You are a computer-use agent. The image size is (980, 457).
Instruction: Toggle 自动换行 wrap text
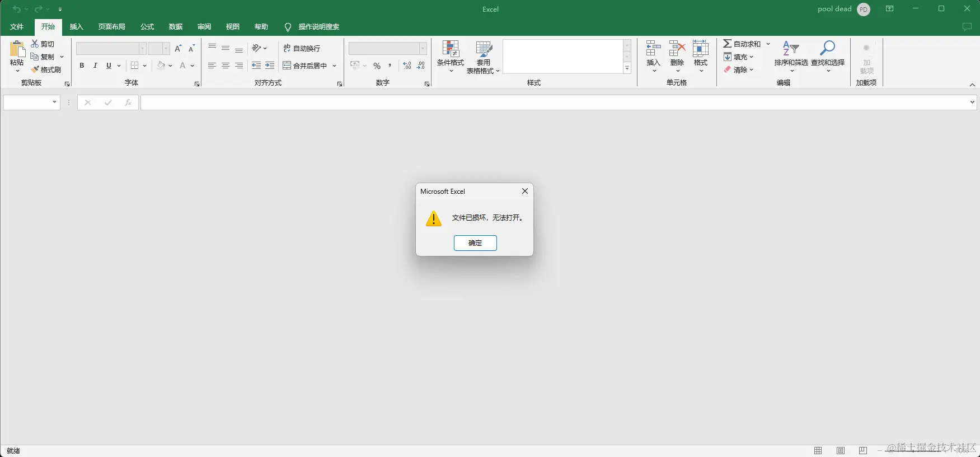tap(302, 48)
